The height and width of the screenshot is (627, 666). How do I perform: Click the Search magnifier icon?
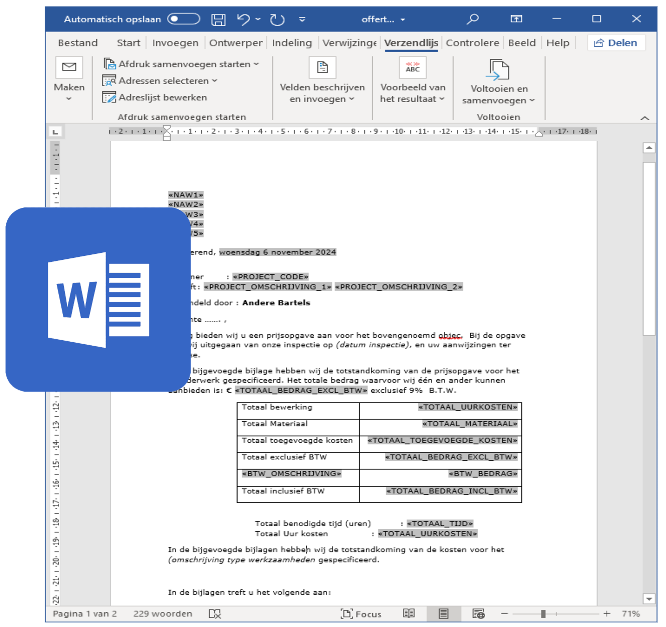pyautogui.click(x=473, y=19)
